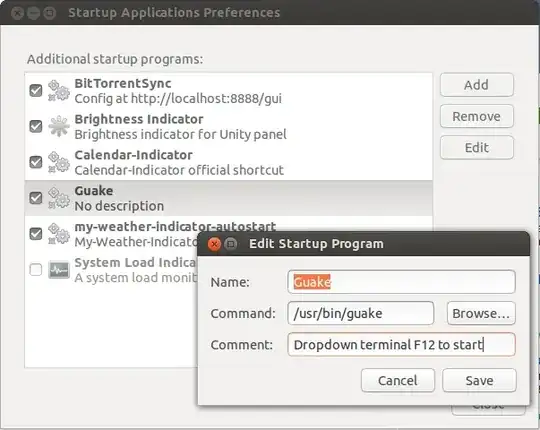Close the Edit Startup Program dialog
Viewport: 540px width, 430px height.
pos(214,244)
